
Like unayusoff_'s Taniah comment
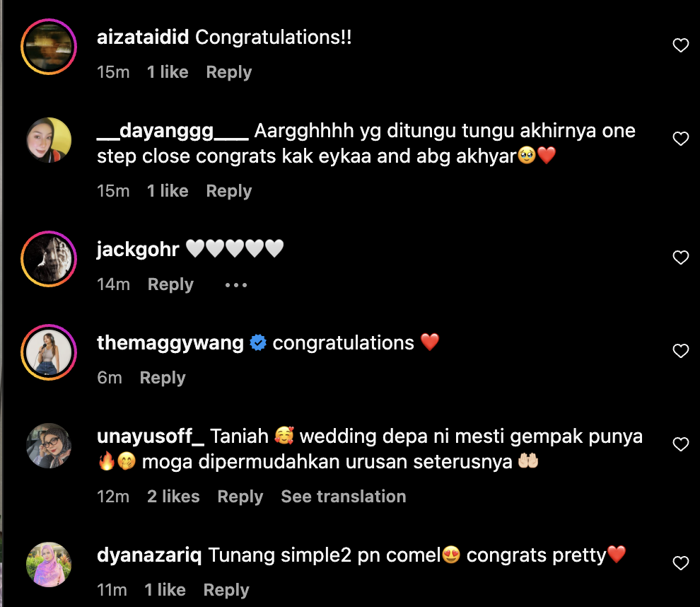680,444
